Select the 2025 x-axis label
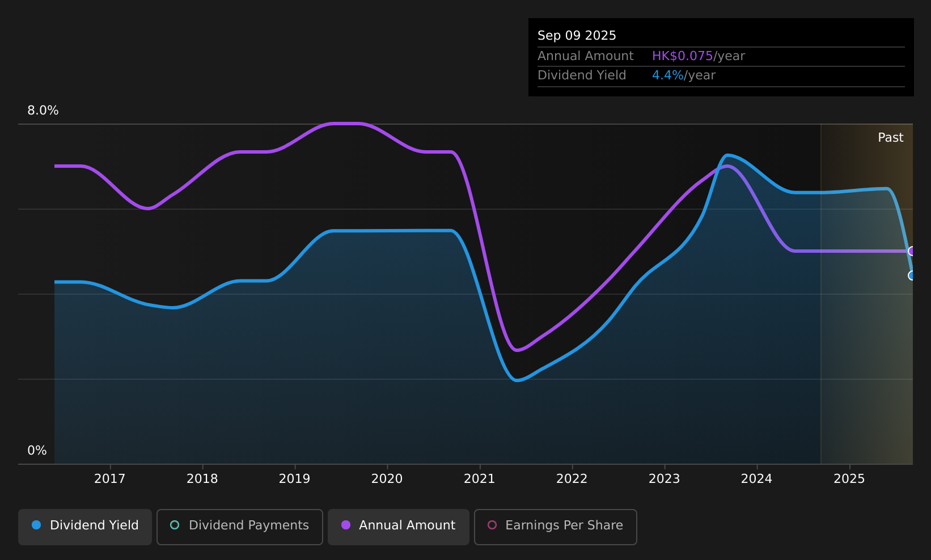931x560 pixels. click(849, 479)
